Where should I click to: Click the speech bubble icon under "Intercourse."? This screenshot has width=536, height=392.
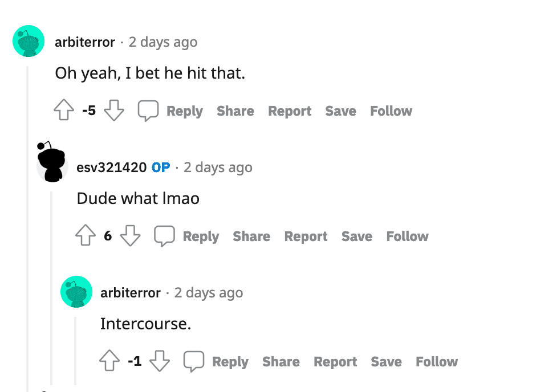193,361
